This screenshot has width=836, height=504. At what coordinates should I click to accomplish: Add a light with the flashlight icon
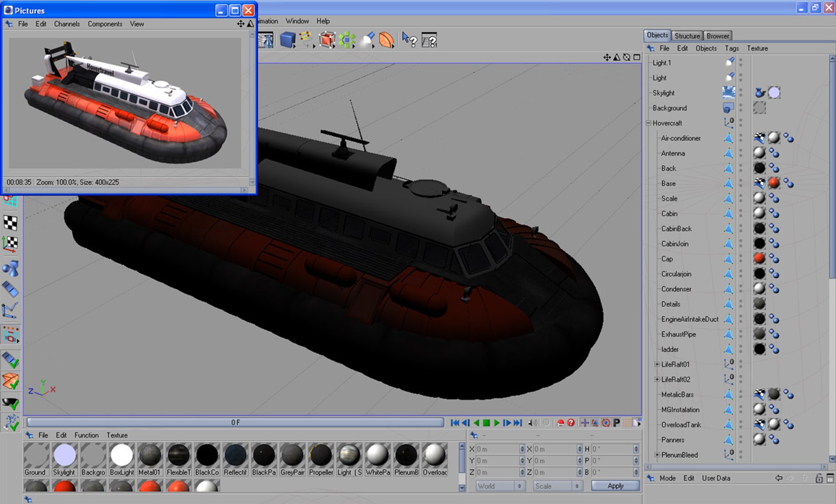(367, 40)
